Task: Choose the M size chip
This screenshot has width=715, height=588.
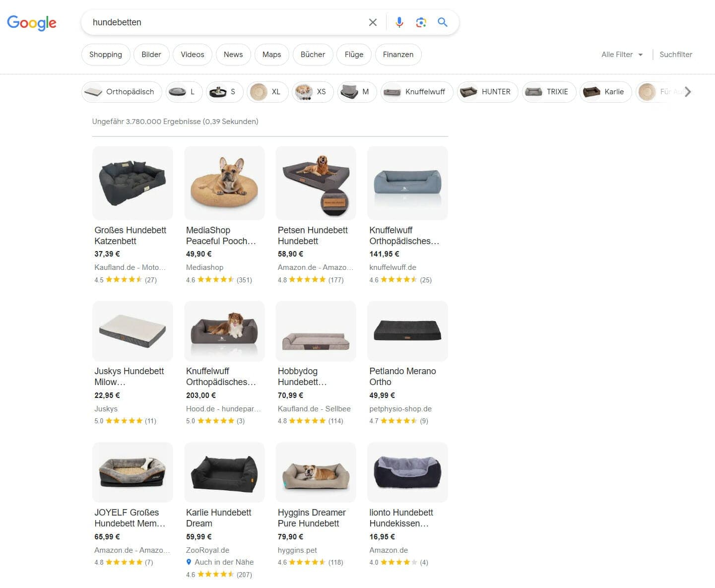Action: pos(357,92)
